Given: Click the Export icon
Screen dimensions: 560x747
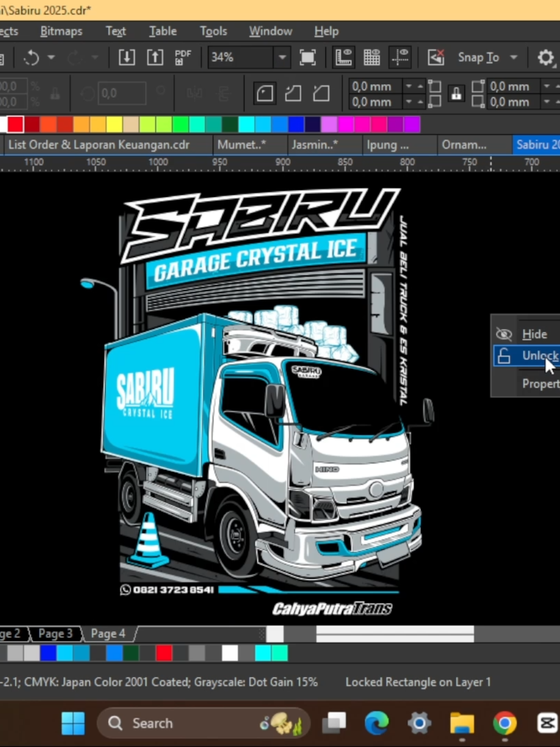Looking at the screenshot, I should pos(155,58).
